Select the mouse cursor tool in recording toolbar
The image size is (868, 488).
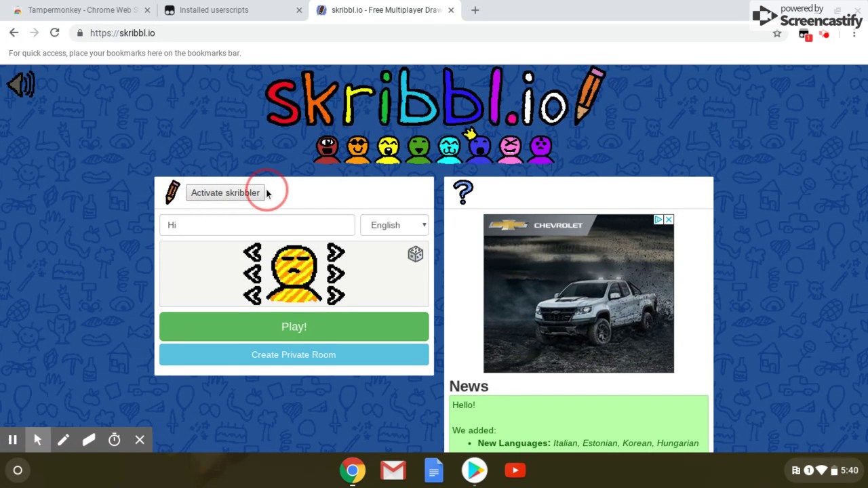[x=38, y=440]
